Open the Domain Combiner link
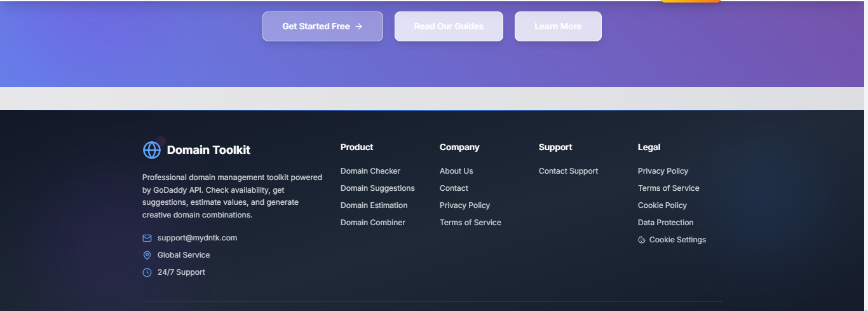868x311 pixels. pyautogui.click(x=373, y=223)
